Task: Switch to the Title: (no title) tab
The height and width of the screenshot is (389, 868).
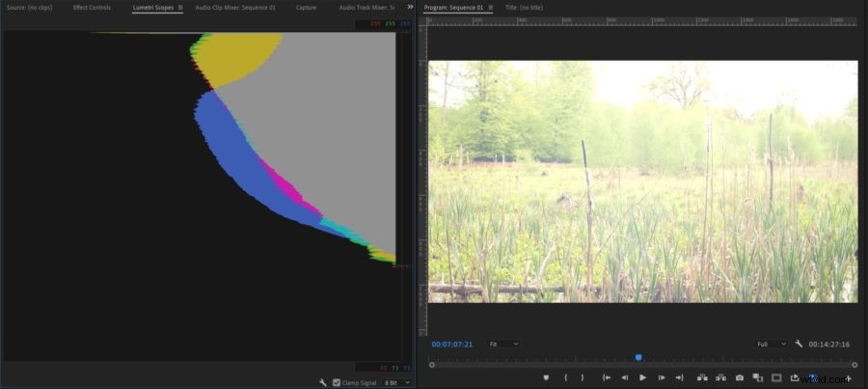Action: click(525, 8)
